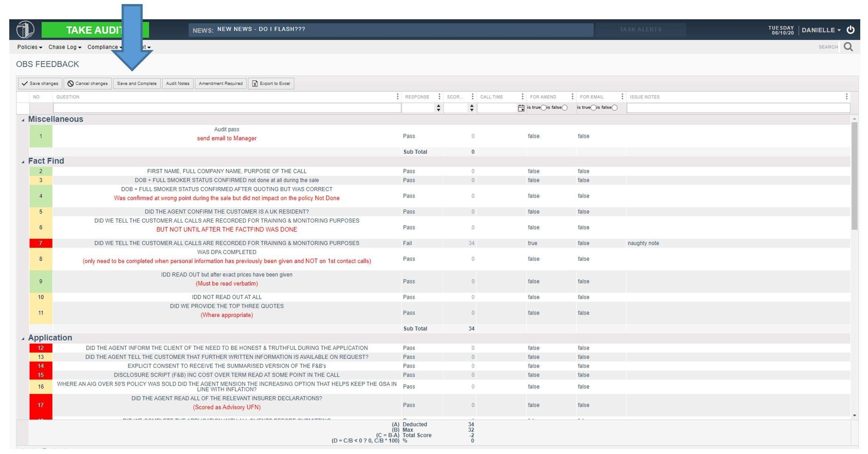Open For Amend column options menu
Image resolution: width=868 pixels, height=454 pixels.
click(x=572, y=97)
